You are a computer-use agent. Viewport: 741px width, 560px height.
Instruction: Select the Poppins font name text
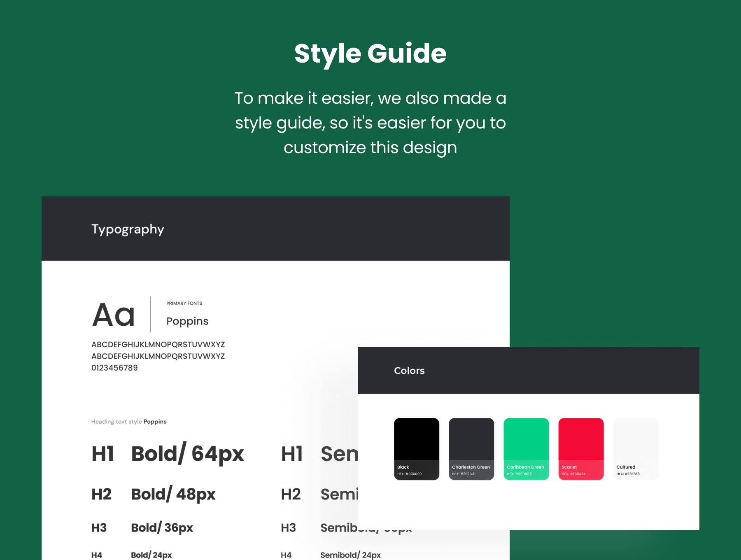[187, 321]
